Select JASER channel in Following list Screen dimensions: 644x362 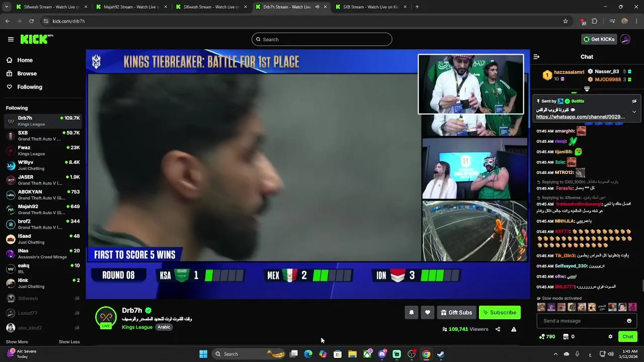(x=43, y=180)
